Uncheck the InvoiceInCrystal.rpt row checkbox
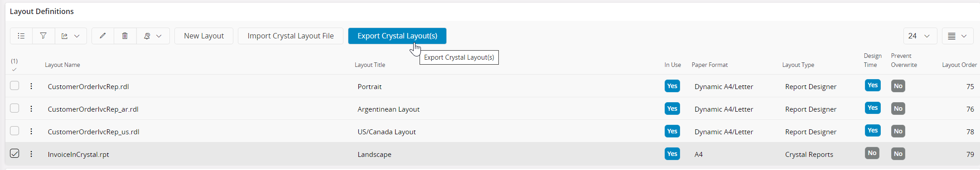980x170 pixels. pyautogui.click(x=14, y=153)
